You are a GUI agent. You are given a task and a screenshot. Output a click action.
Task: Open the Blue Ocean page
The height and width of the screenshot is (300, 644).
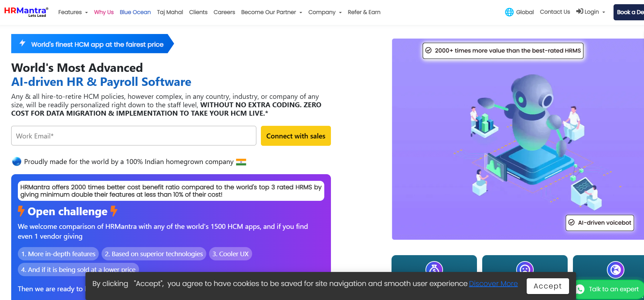(x=135, y=12)
